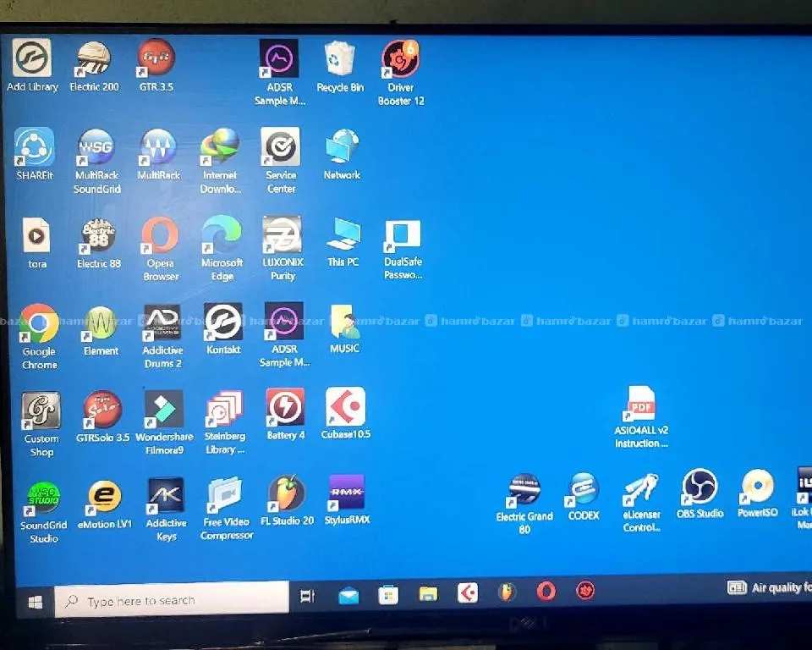812x650 pixels.
Task: Switch to FL Studio in the taskbar
Action: click(507, 592)
